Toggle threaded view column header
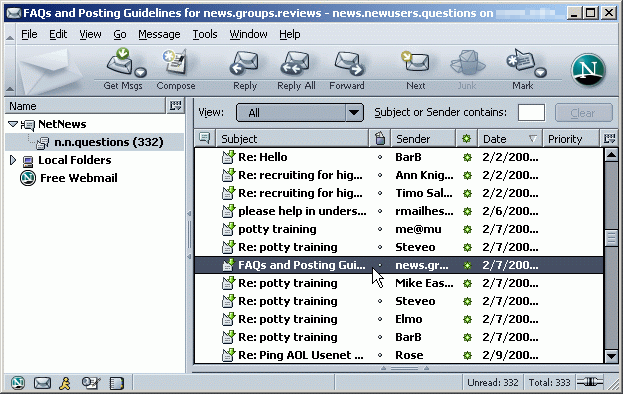 coord(205,139)
